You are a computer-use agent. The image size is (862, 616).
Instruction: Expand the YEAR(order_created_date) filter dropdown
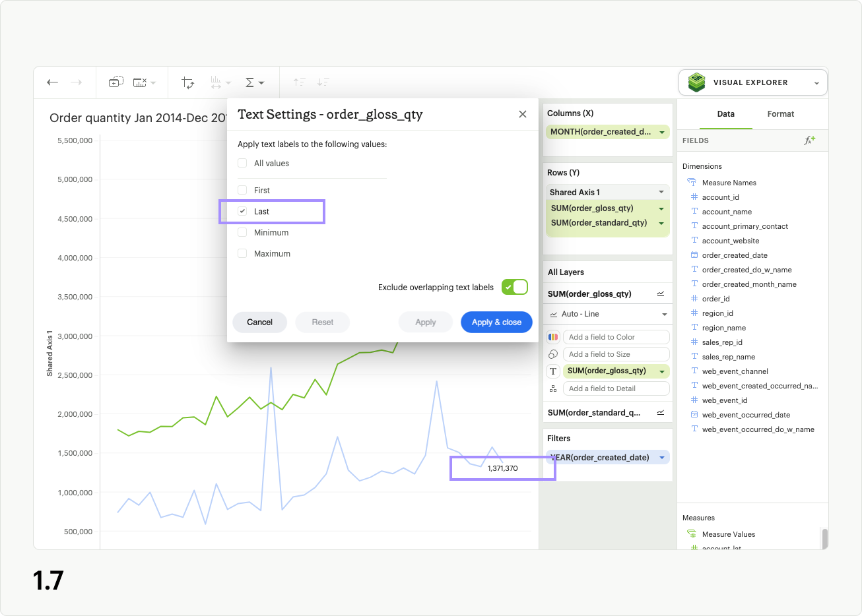661,457
